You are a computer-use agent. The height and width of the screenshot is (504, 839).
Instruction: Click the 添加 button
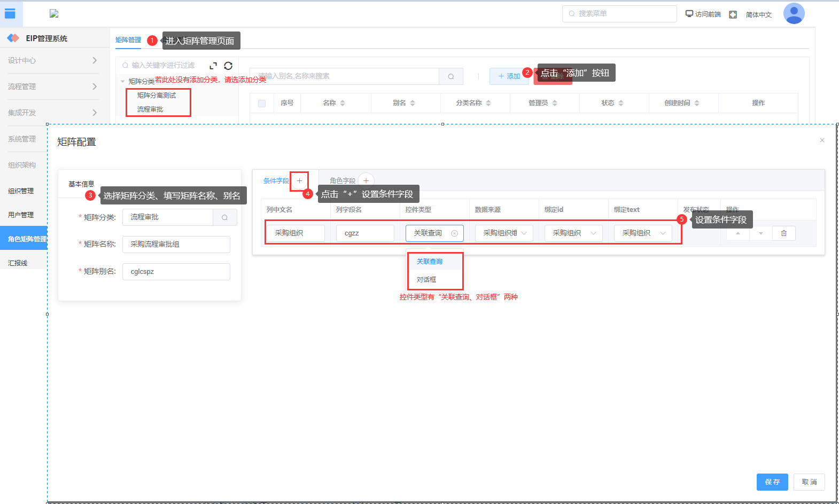pos(509,76)
